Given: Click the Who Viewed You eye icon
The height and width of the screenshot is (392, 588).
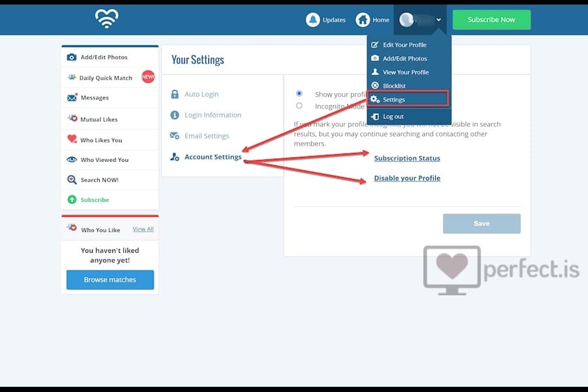Looking at the screenshot, I should click(x=72, y=159).
